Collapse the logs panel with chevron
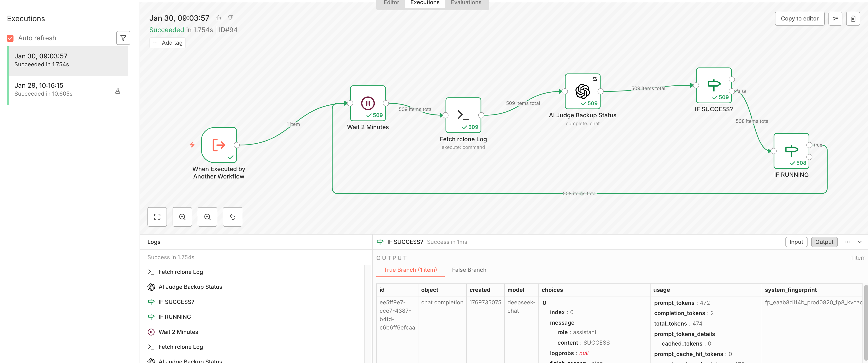The image size is (868, 363). click(x=859, y=242)
